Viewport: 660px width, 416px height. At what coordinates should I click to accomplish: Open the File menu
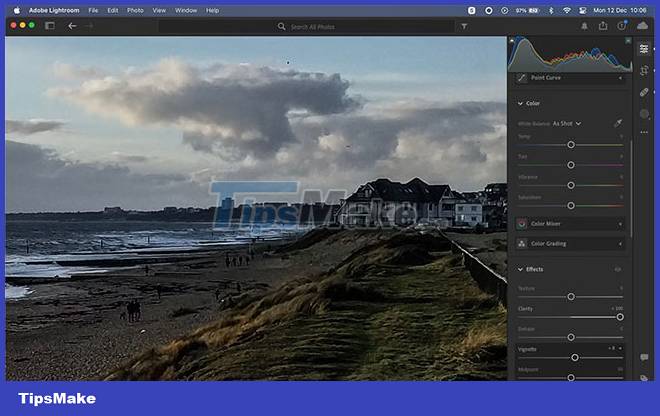click(93, 11)
